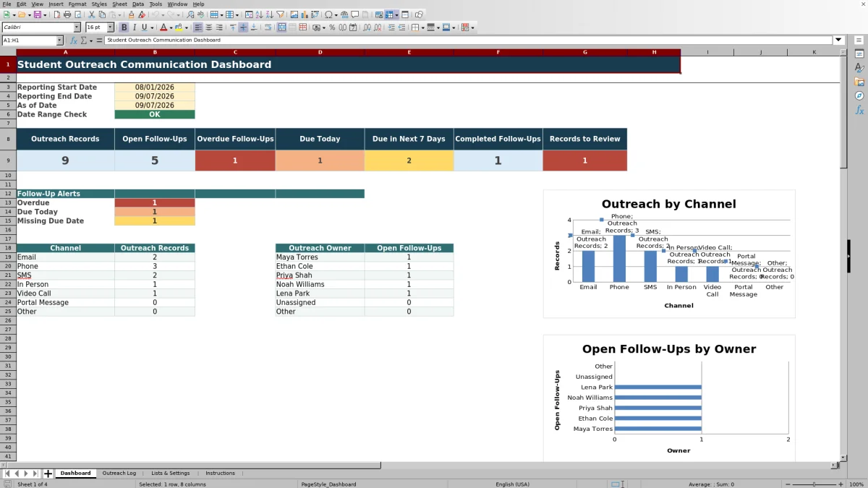Viewport: 868px width, 488px height.
Task: Toggle Align Right on selection
Action: tap(218, 27)
